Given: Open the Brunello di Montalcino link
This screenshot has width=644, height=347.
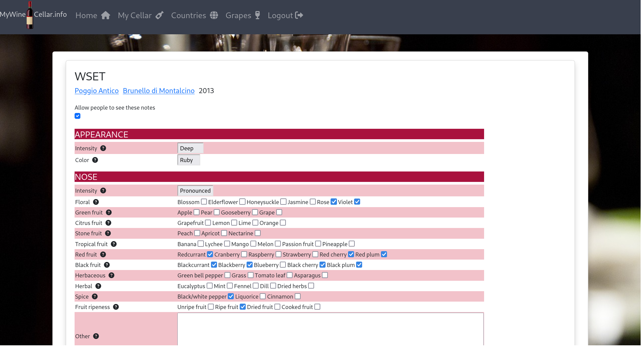Looking at the screenshot, I should (159, 91).
